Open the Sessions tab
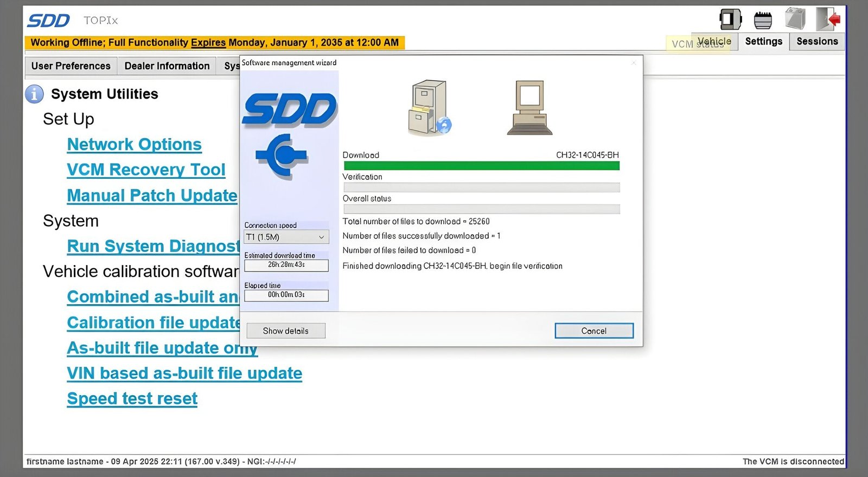Image resolution: width=868 pixels, height=477 pixels. pyautogui.click(x=817, y=41)
